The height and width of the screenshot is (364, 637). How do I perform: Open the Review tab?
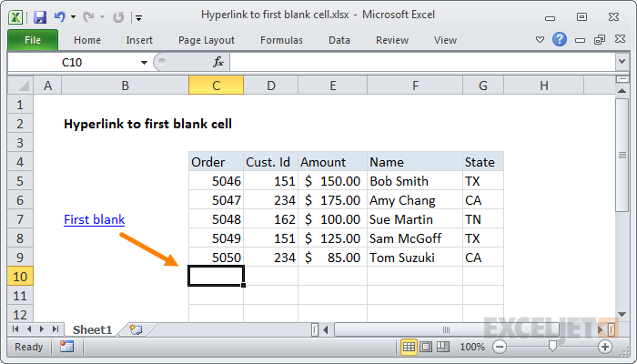392,40
